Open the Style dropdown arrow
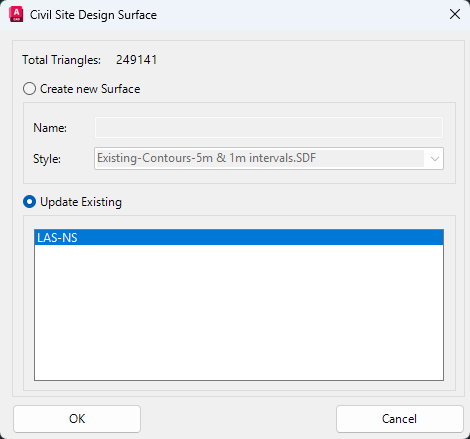The width and height of the screenshot is (470, 439). [x=434, y=159]
